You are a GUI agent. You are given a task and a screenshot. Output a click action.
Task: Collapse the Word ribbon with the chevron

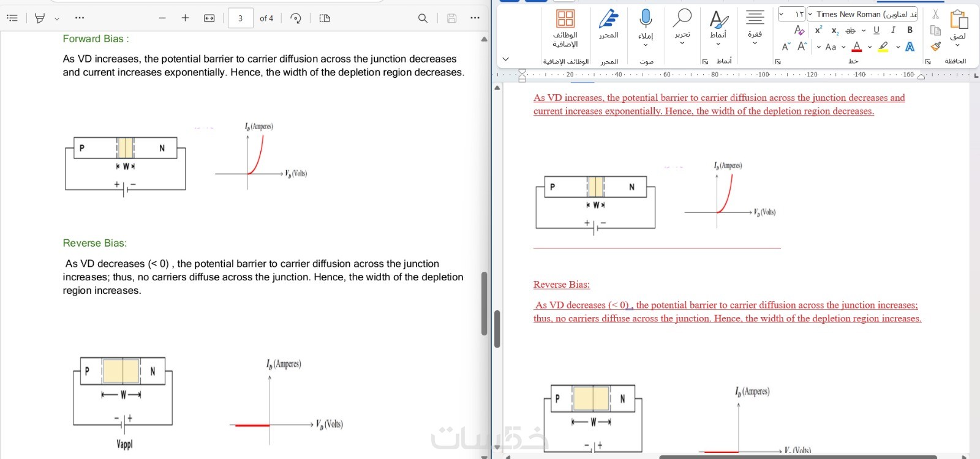[x=505, y=59]
